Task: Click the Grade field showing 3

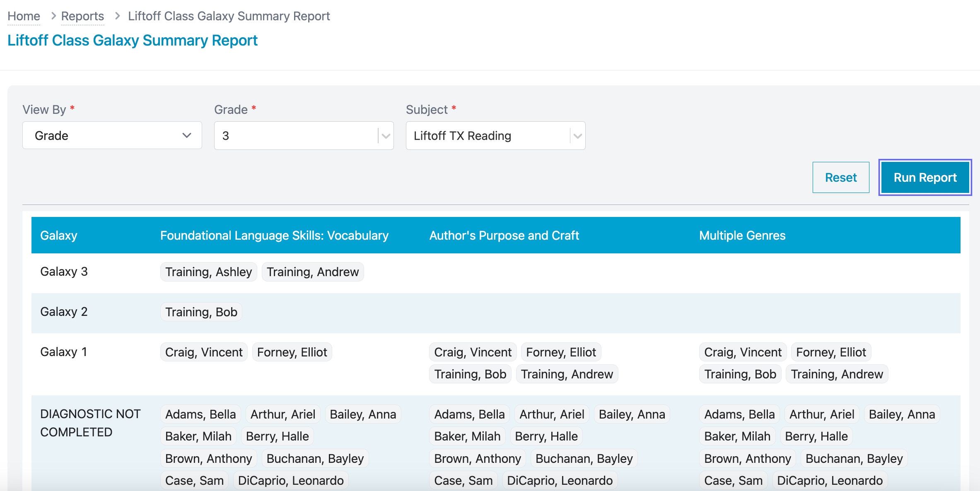Action: click(304, 136)
